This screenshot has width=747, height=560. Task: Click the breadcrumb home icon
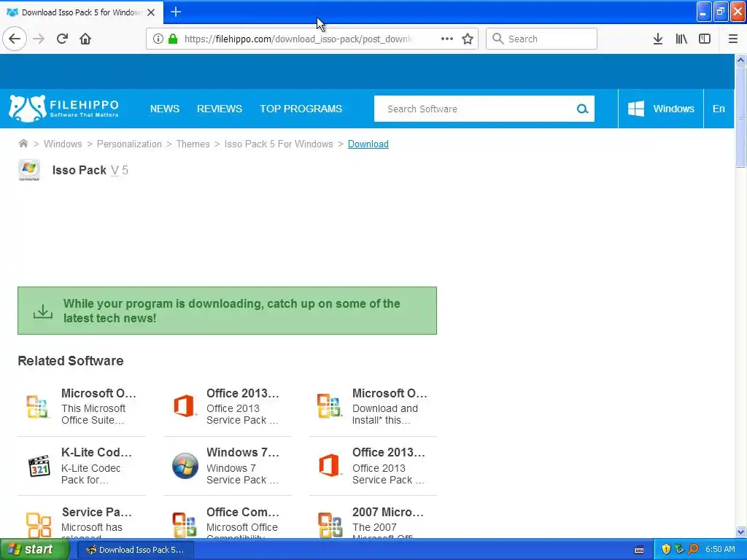pyautogui.click(x=23, y=144)
